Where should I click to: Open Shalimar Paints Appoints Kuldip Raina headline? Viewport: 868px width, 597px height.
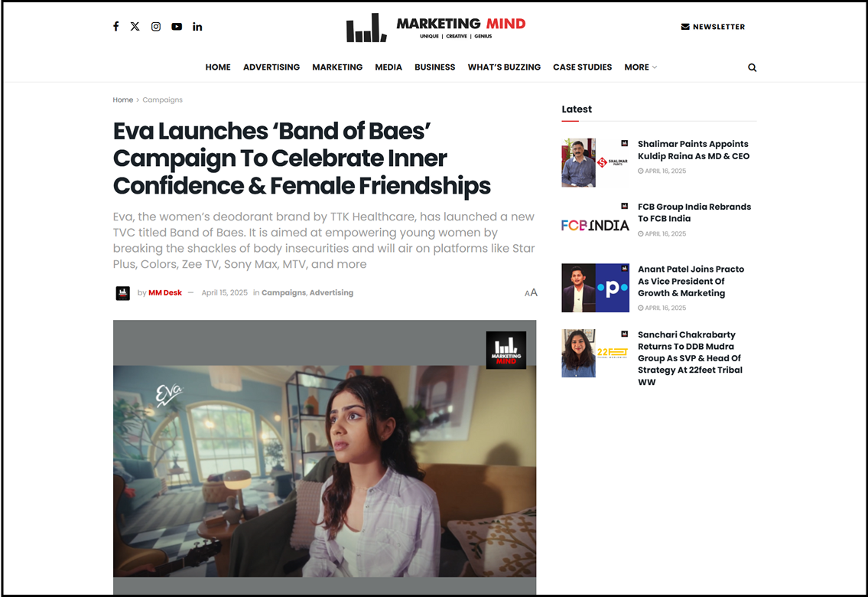[693, 150]
